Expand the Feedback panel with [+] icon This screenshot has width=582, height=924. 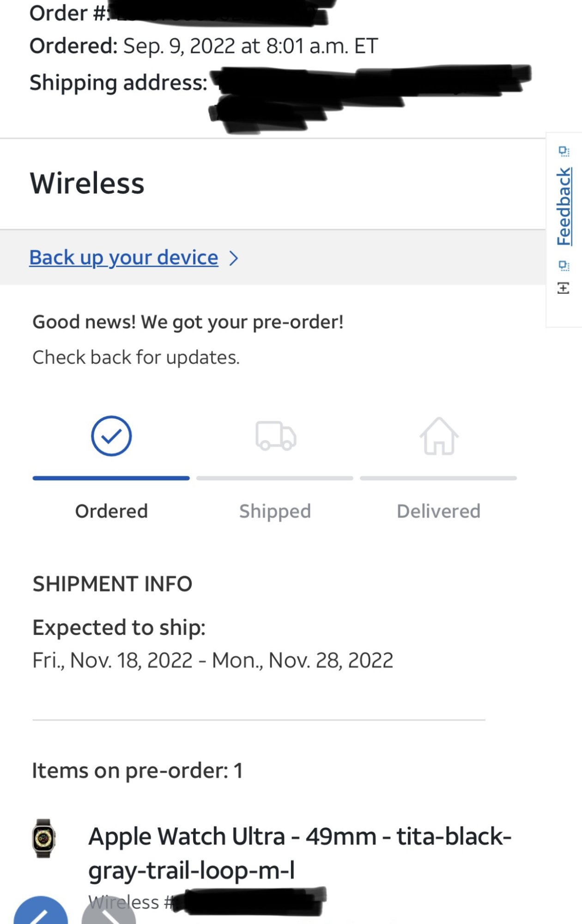(563, 288)
